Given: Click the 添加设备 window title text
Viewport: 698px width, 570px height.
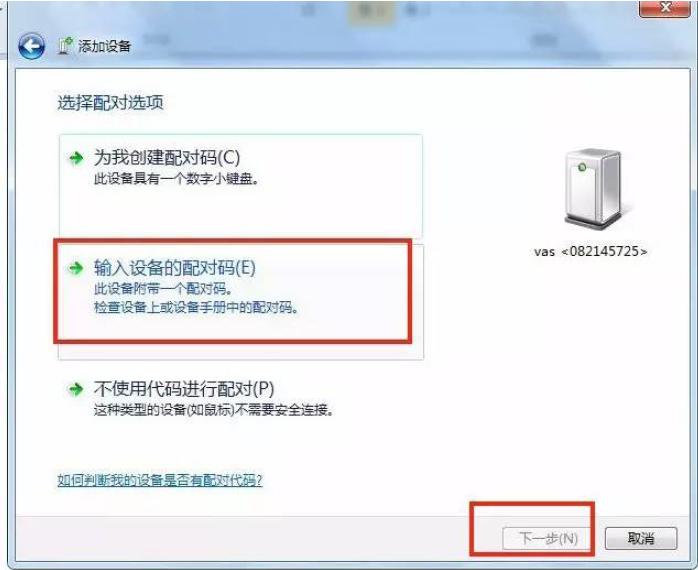Looking at the screenshot, I should tap(105, 46).
